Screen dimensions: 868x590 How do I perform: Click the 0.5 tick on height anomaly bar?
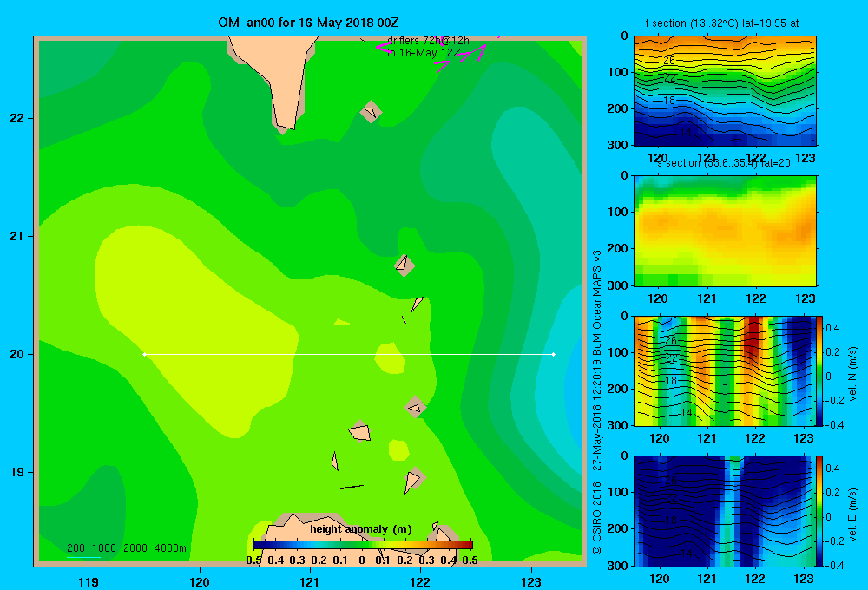pyautogui.click(x=470, y=560)
